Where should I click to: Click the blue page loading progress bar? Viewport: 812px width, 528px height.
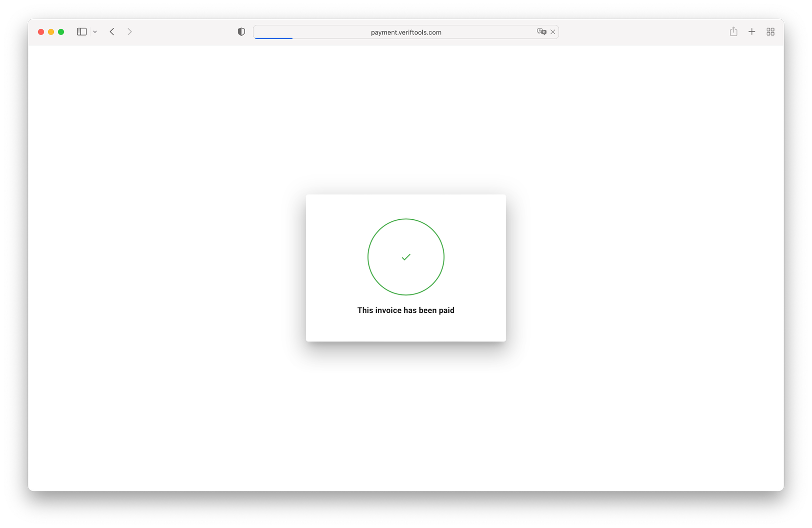[274, 38]
